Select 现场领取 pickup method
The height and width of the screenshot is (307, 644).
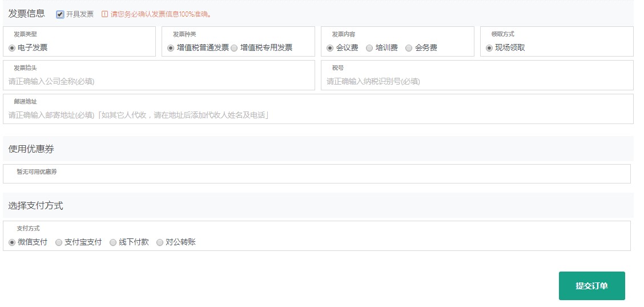pos(489,48)
